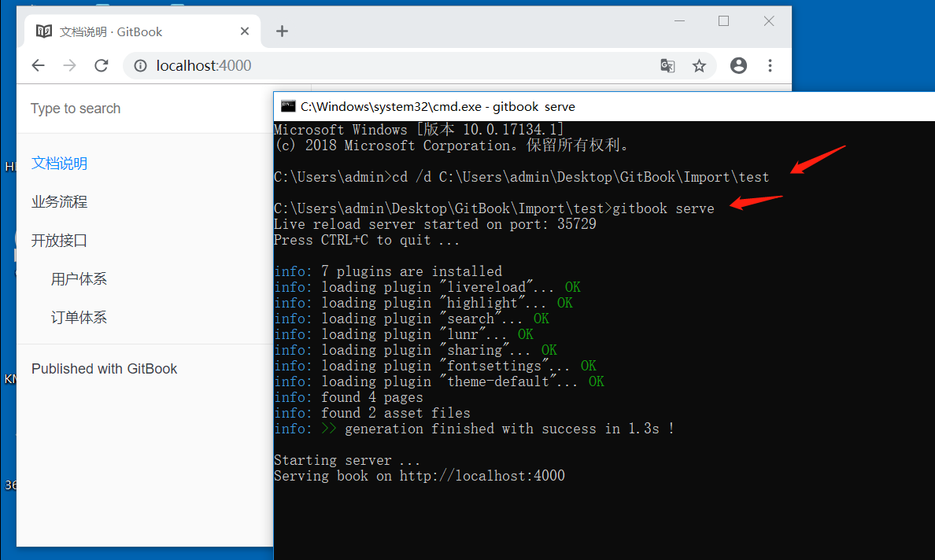The height and width of the screenshot is (560, 935).
Task: Click the 'Starting server ...' line
Action: [347, 460]
